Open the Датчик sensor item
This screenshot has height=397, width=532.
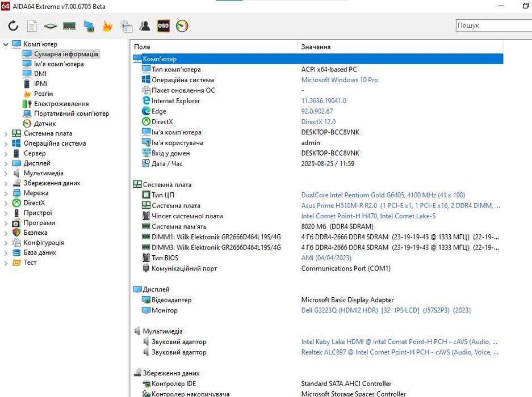45,124
